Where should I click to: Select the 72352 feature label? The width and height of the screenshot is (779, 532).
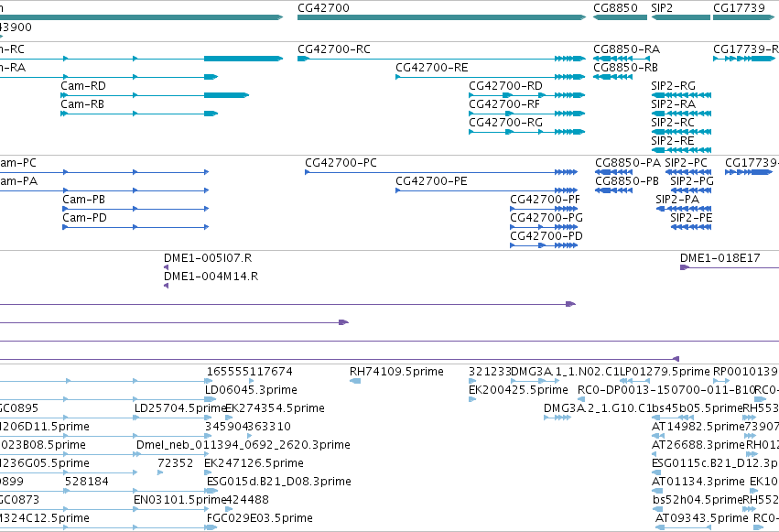(176, 463)
